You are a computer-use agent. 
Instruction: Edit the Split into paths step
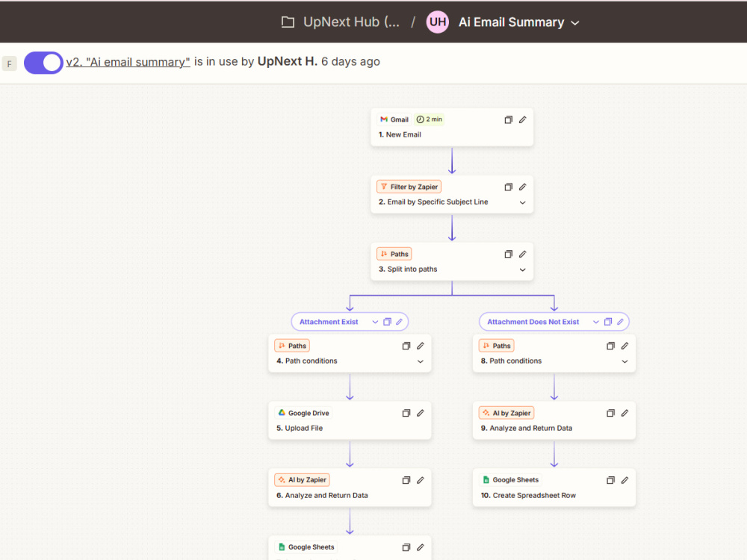(x=523, y=255)
